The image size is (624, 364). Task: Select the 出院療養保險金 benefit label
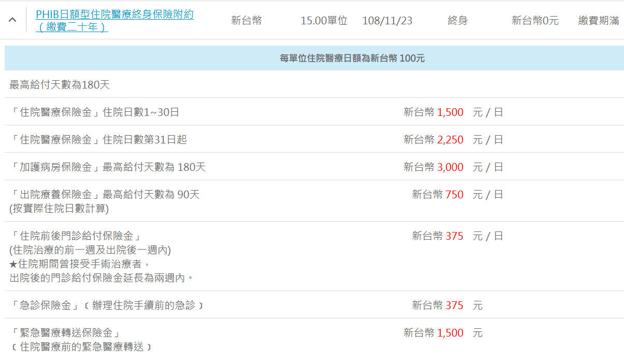pos(105,195)
